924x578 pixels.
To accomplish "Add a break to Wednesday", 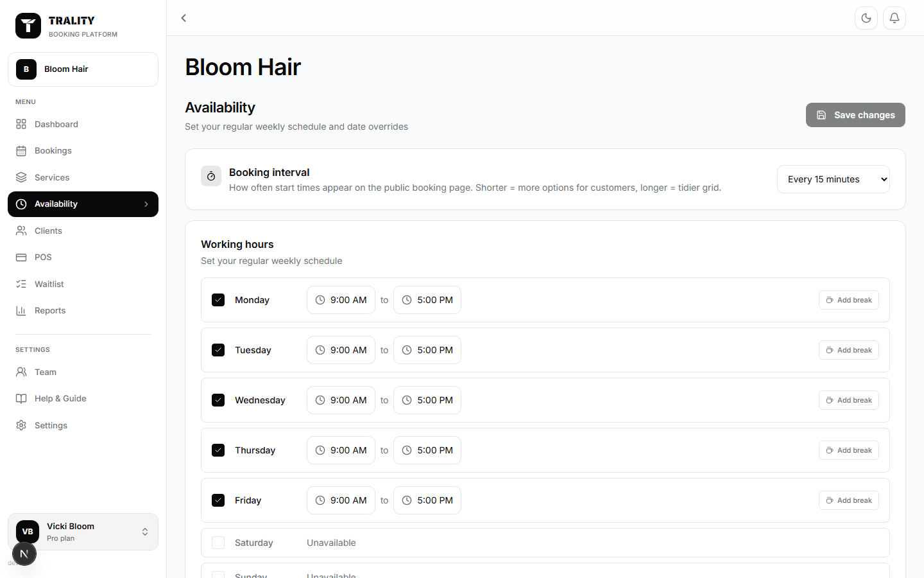I will [849, 400].
